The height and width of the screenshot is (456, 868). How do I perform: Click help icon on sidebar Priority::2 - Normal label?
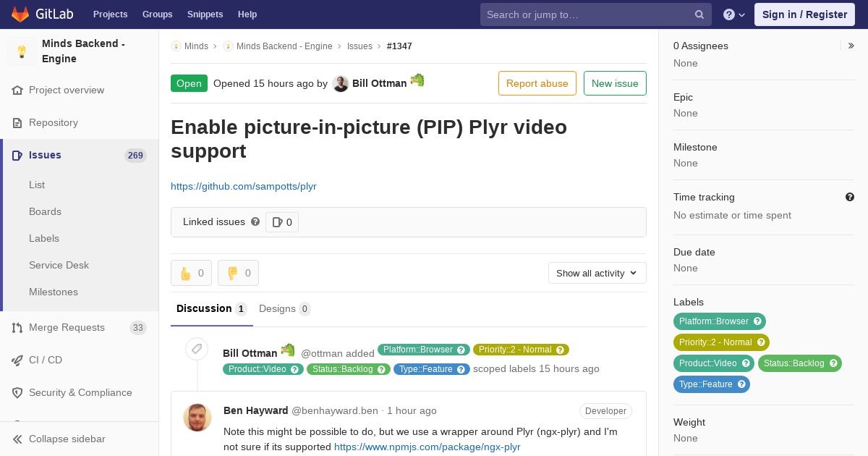pyautogui.click(x=761, y=342)
